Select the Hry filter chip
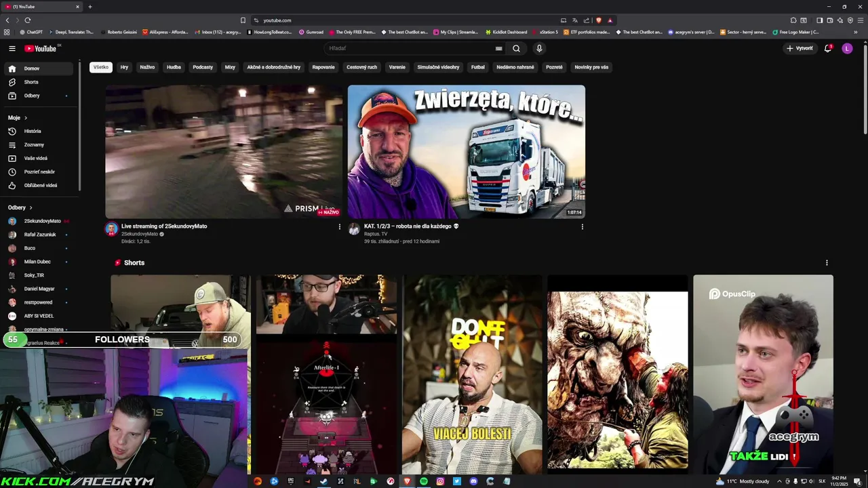 point(124,67)
